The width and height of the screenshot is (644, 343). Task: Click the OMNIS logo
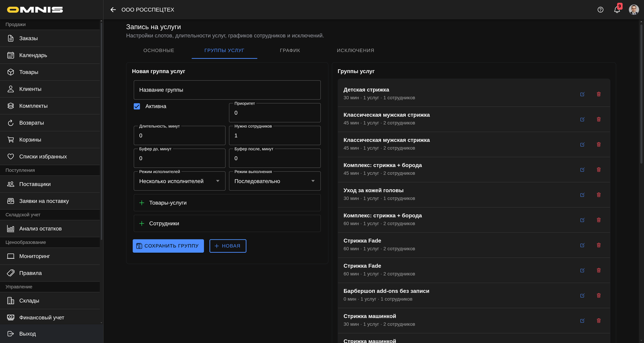[35, 9]
